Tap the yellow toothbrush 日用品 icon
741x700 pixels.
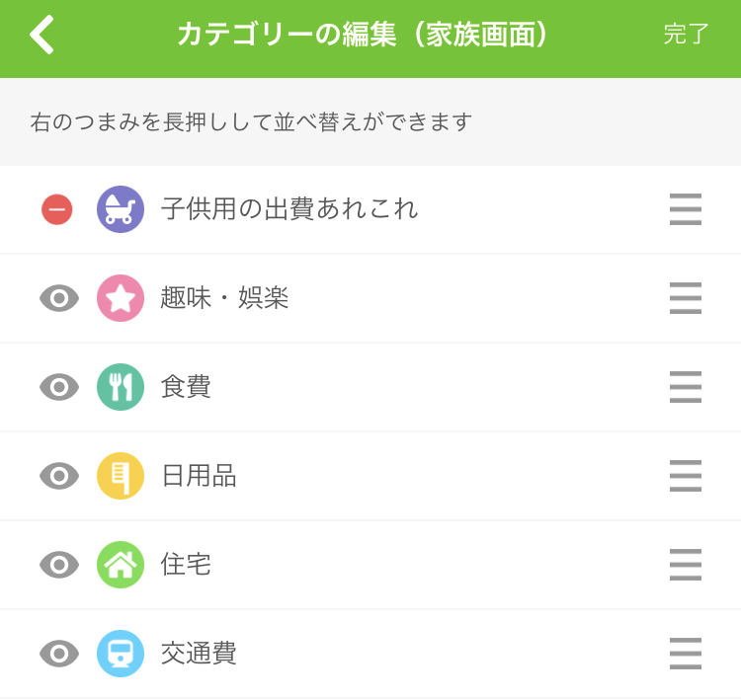(x=121, y=476)
